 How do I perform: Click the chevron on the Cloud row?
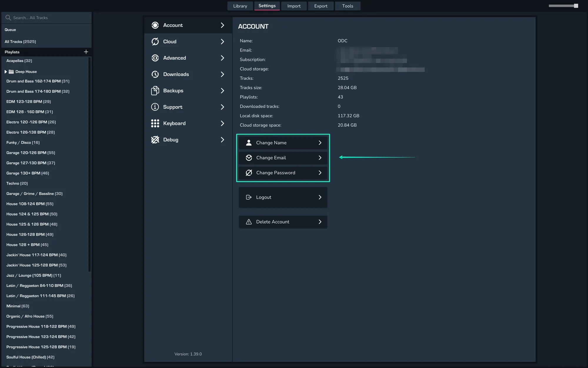pos(222,42)
